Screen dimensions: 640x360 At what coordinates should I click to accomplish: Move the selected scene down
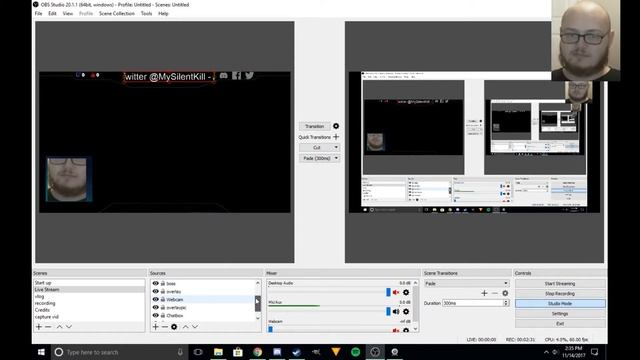(x=69, y=327)
